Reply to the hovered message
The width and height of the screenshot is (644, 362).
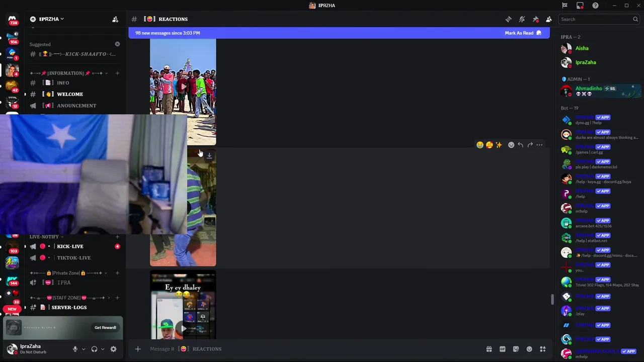pos(521,145)
